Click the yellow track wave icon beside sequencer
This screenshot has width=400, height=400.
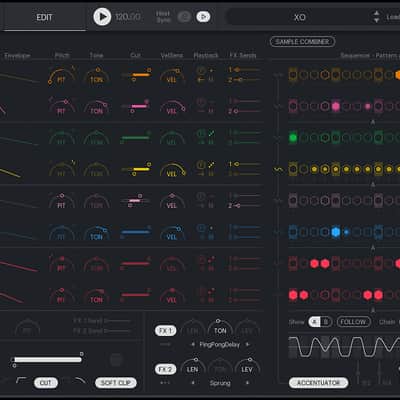(x=278, y=170)
